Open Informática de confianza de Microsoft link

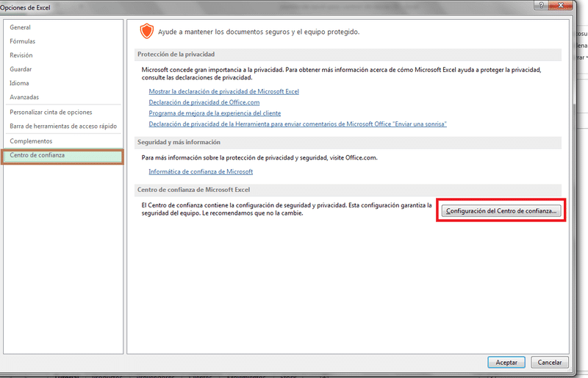coord(201,171)
